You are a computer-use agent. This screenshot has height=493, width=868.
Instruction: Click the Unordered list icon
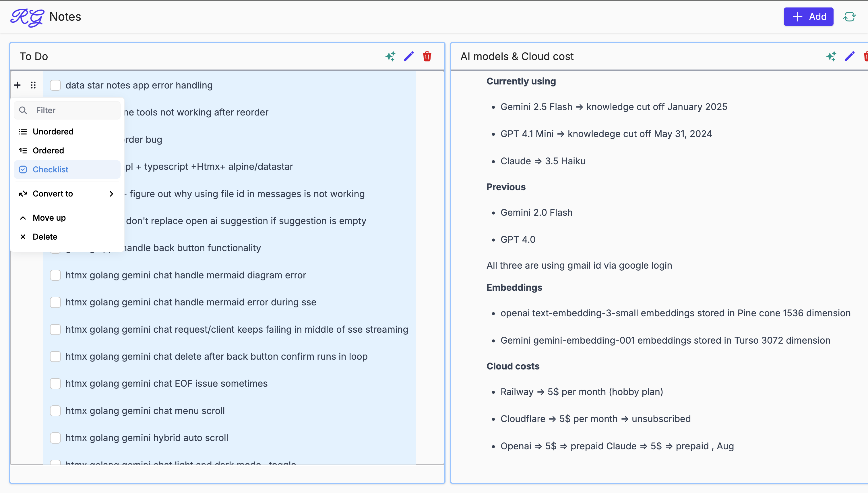23,131
